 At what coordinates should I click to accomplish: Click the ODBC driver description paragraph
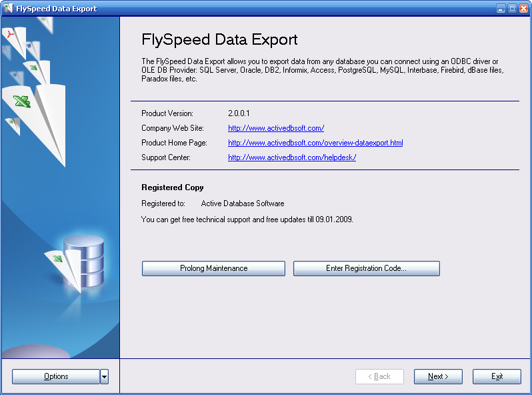(x=322, y=70)
